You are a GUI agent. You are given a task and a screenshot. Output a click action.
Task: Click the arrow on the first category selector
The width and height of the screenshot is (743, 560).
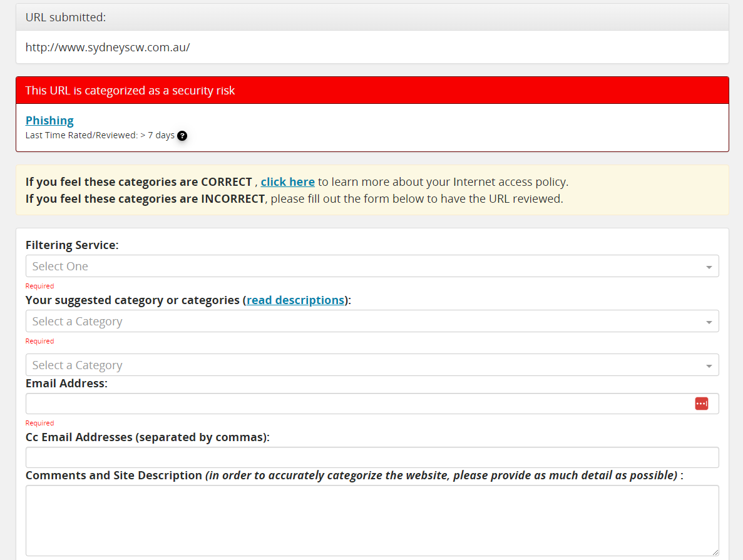(x=709, y=321)
